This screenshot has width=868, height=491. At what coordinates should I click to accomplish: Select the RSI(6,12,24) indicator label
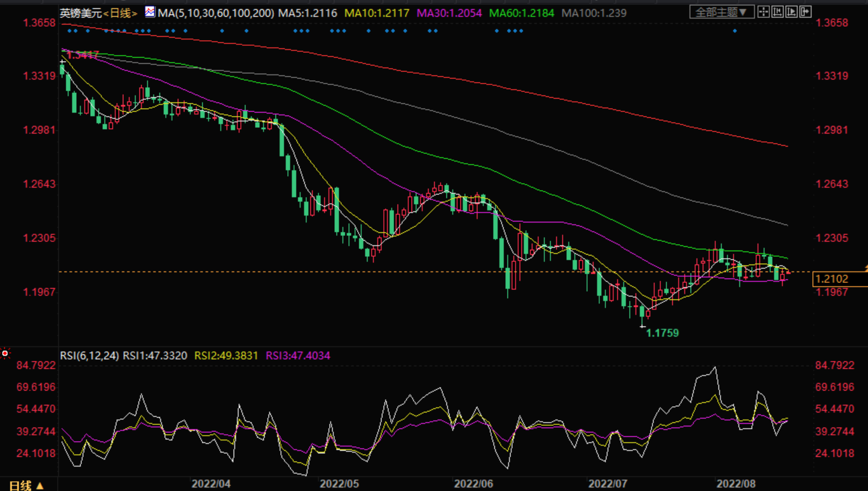(90, 355)
